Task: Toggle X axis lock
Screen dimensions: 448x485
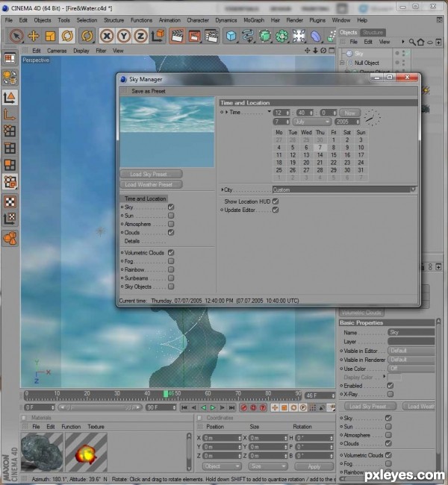Action: click(x=107, y=36)
